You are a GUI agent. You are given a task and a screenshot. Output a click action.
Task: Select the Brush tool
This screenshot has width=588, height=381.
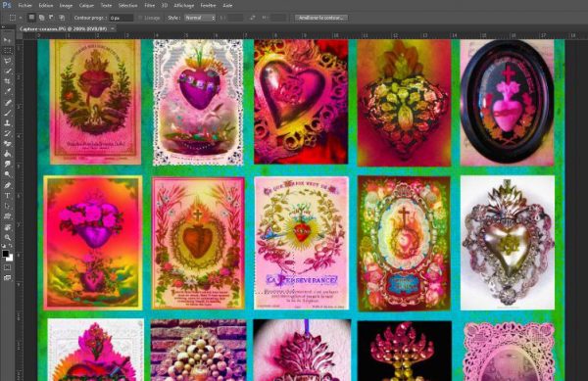(x=7, y=113)
